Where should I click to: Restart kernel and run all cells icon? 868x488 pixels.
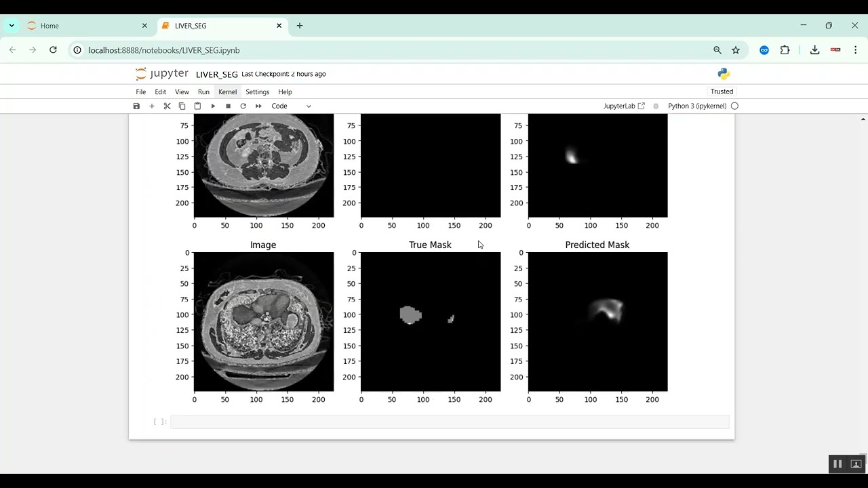coord(258,106)
